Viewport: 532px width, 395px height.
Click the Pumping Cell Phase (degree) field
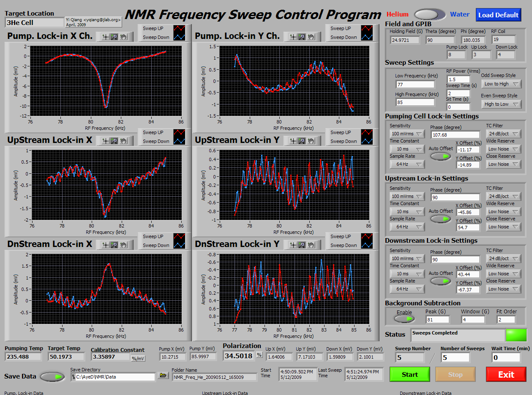[x=455, y=134]
